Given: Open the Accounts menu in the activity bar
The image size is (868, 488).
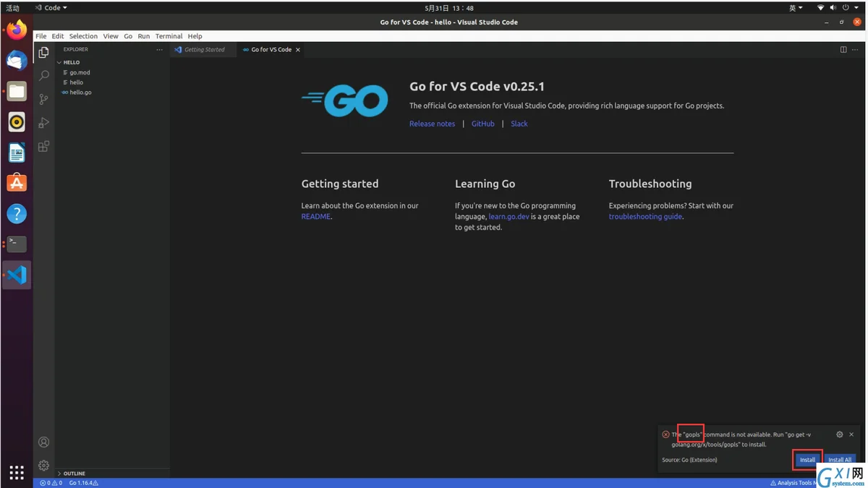Looking at the screenshot, I should 43,442.
